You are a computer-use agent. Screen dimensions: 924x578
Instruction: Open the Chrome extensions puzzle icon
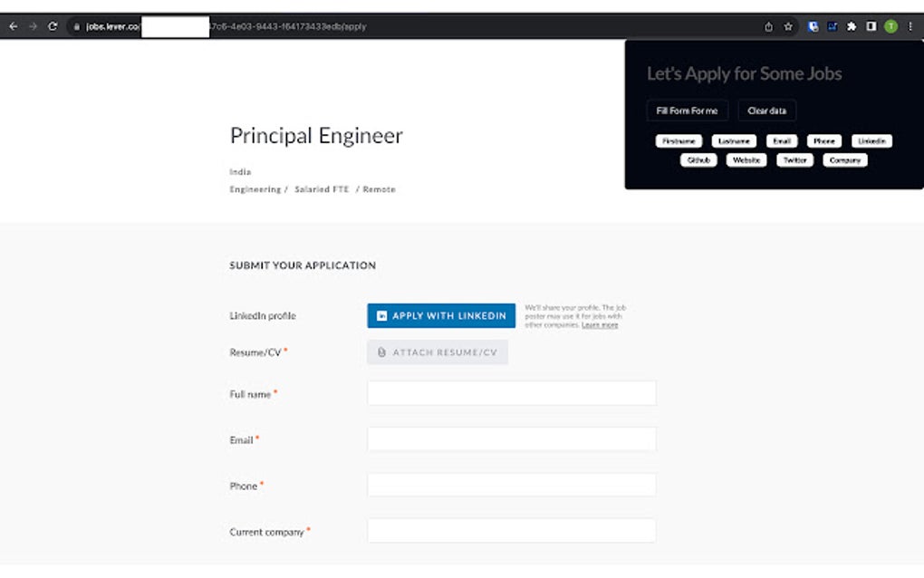[852, 26]
